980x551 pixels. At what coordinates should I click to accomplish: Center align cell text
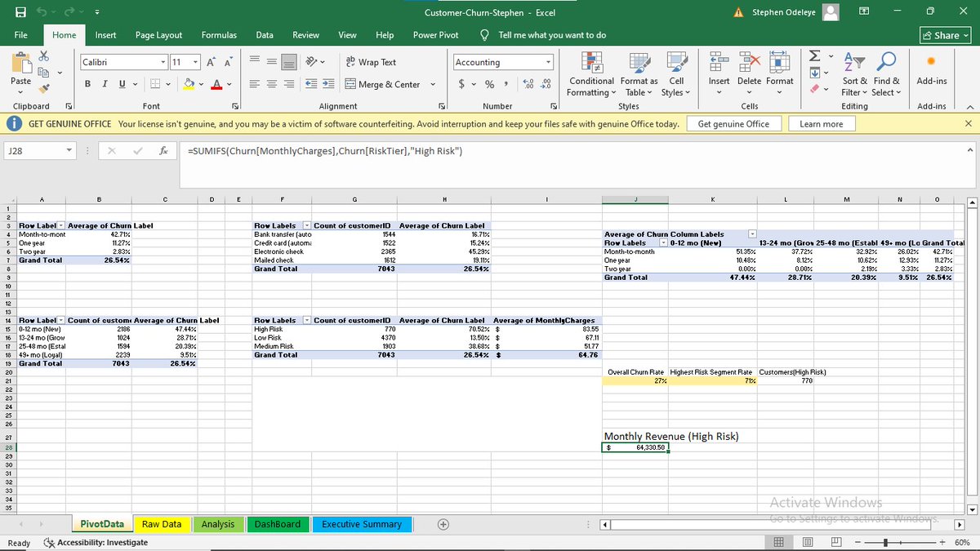pos(271,84)
